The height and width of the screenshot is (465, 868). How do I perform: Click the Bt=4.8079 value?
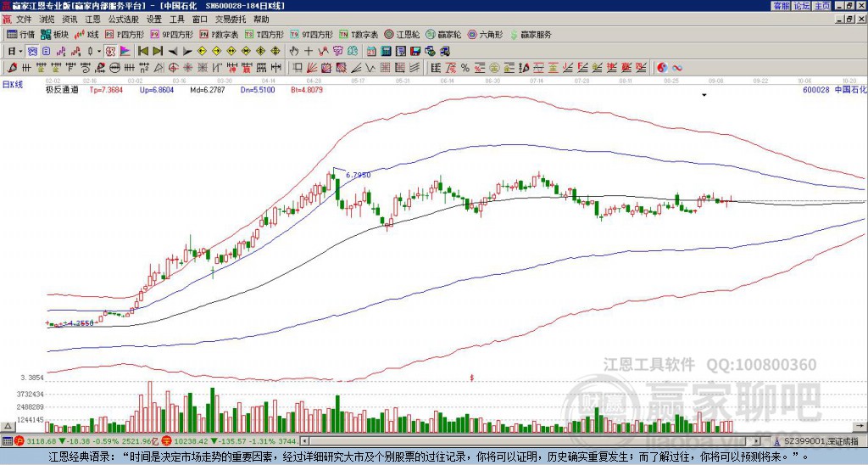(307, 90)
